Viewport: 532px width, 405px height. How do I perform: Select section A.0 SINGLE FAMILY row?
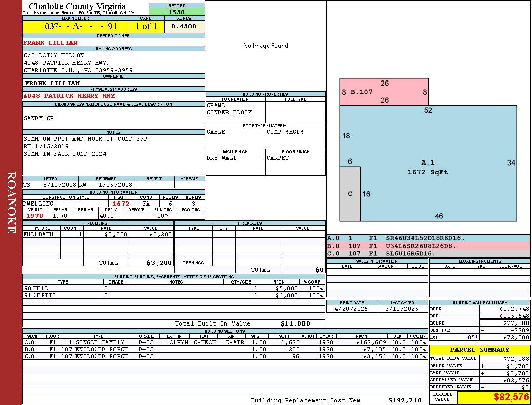(225, 343)
